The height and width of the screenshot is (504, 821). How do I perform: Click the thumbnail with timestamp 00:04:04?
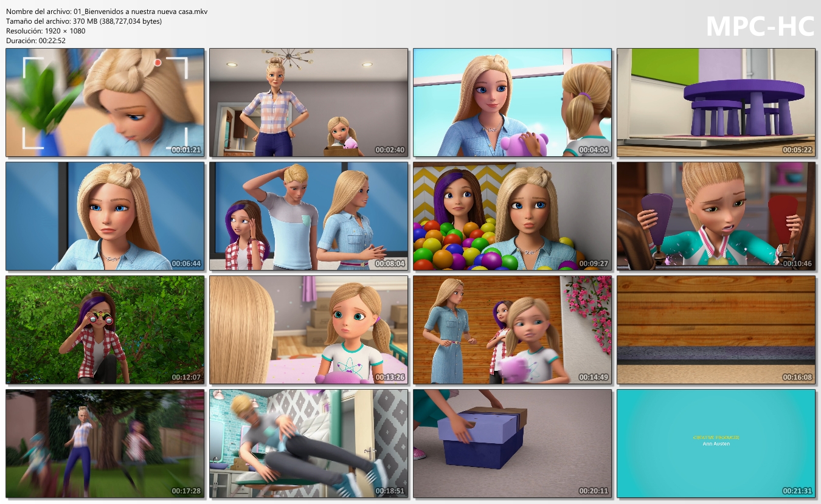513,103
